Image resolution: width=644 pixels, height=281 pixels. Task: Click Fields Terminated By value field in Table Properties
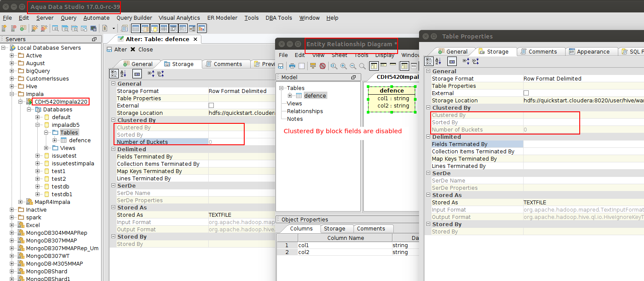tap(583, 144)
